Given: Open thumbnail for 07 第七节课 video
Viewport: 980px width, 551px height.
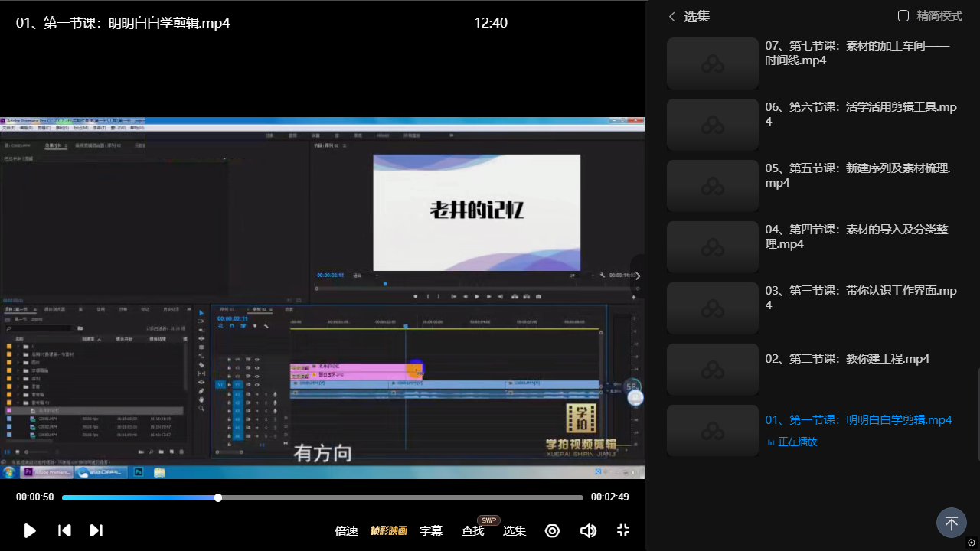Looking at the screenshot, I should pyautogui.click(x=712, y=64).
